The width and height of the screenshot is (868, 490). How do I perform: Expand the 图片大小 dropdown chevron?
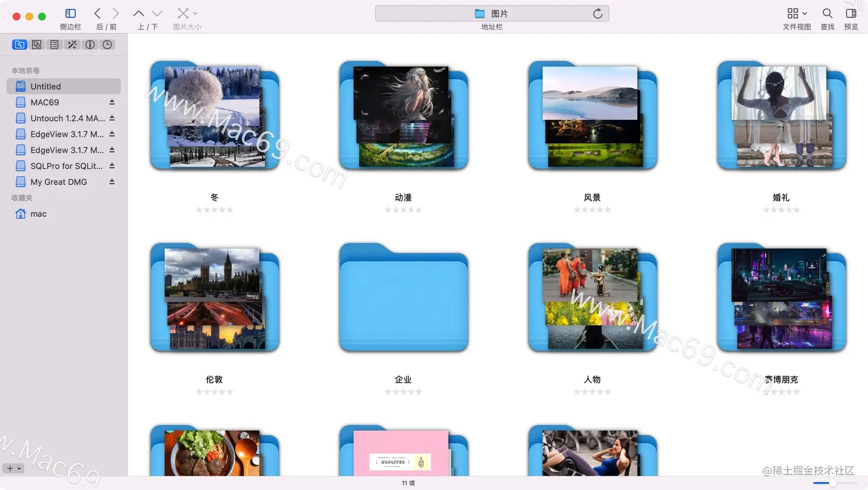point(195,13)
